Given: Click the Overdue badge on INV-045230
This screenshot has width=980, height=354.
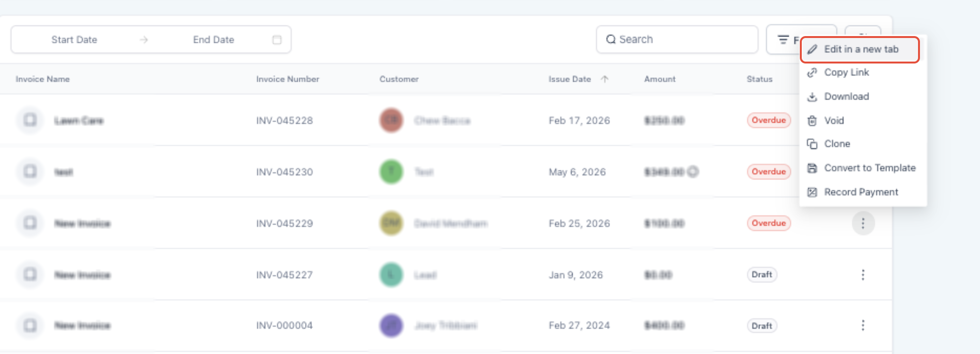Looking at the screenshot, I should [769, 172].
